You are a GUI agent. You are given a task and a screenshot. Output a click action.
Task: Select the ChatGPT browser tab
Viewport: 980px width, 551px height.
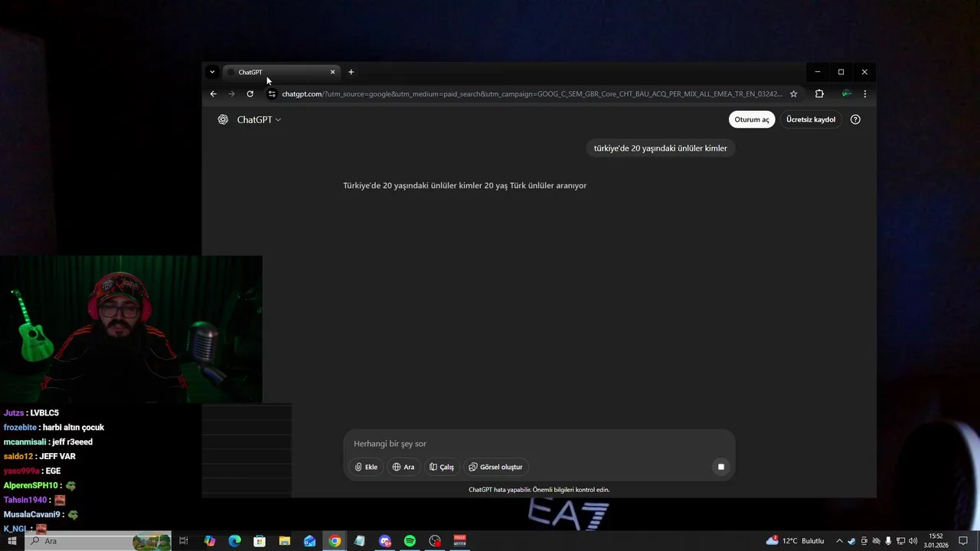[x=280, y=72]
